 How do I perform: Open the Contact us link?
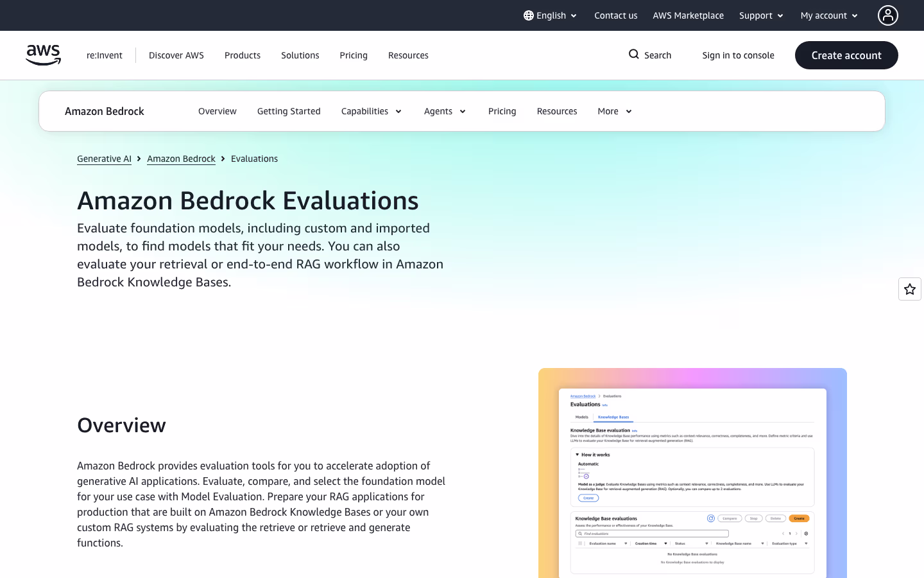coord(616,15)
